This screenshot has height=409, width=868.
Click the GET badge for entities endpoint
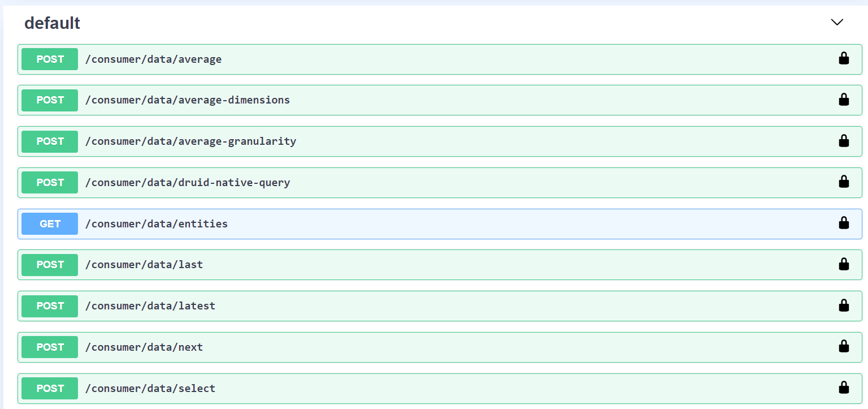point(50,224)
